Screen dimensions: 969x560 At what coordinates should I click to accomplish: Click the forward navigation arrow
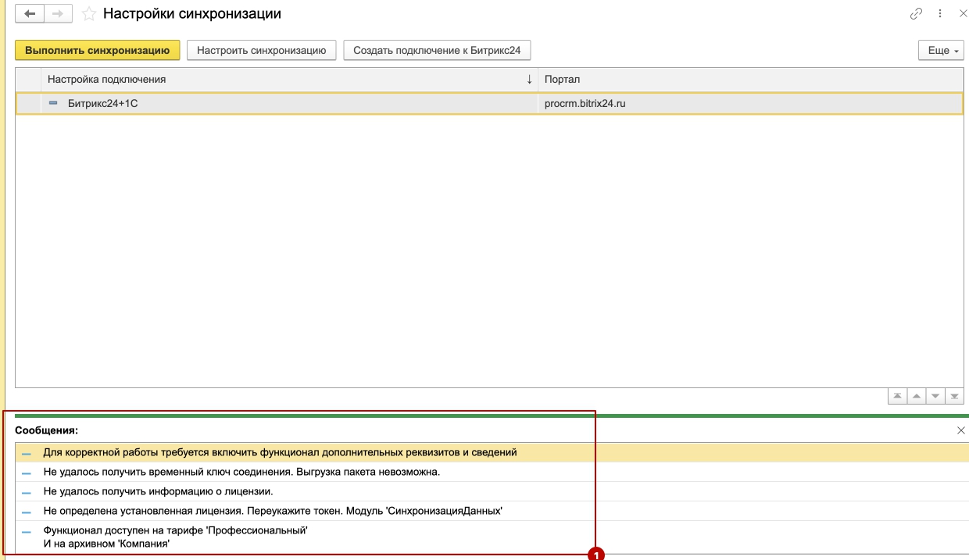[58, 14]
